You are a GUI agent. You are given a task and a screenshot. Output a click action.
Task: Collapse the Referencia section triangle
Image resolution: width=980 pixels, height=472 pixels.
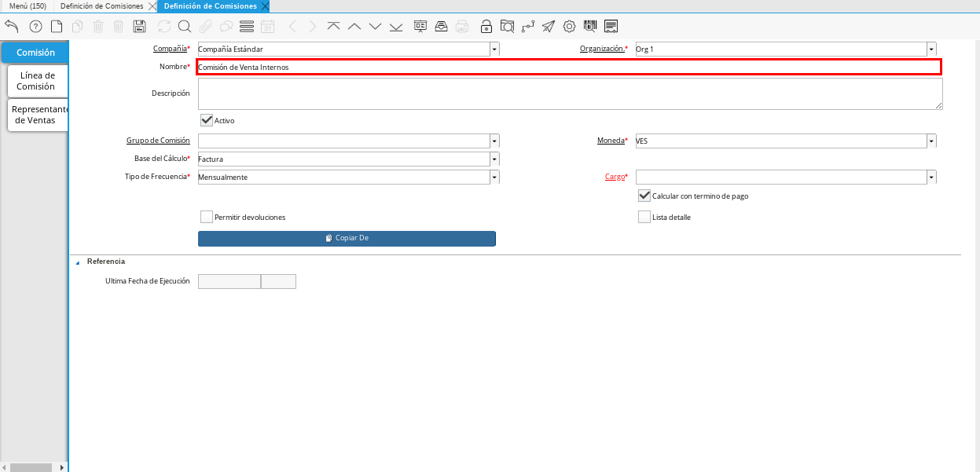[x=77, y=262]
